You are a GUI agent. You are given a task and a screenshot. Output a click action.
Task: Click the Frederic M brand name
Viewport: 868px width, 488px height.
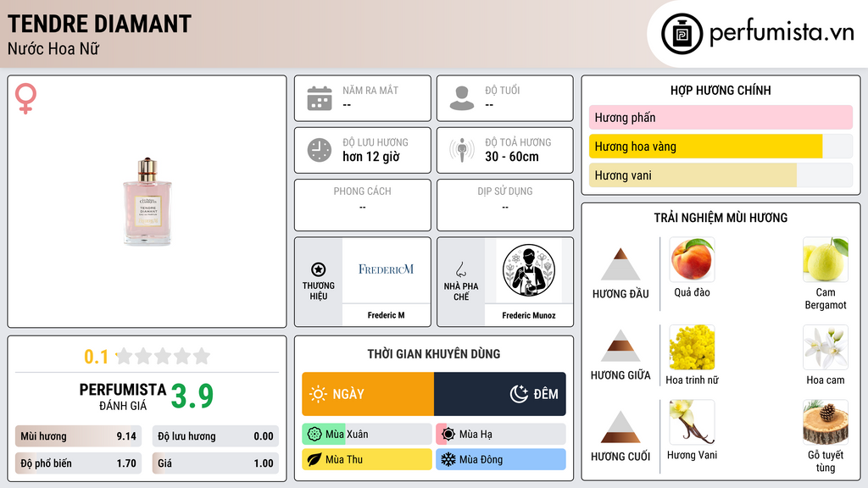pos(386,315)
